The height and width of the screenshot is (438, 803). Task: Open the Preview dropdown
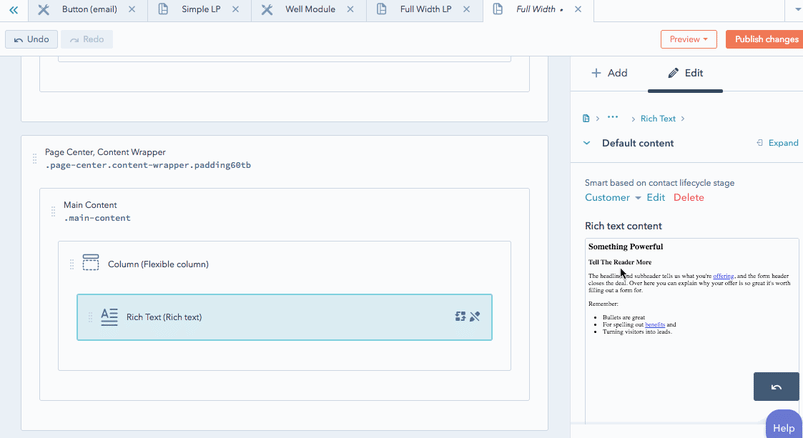click(688, 39)
